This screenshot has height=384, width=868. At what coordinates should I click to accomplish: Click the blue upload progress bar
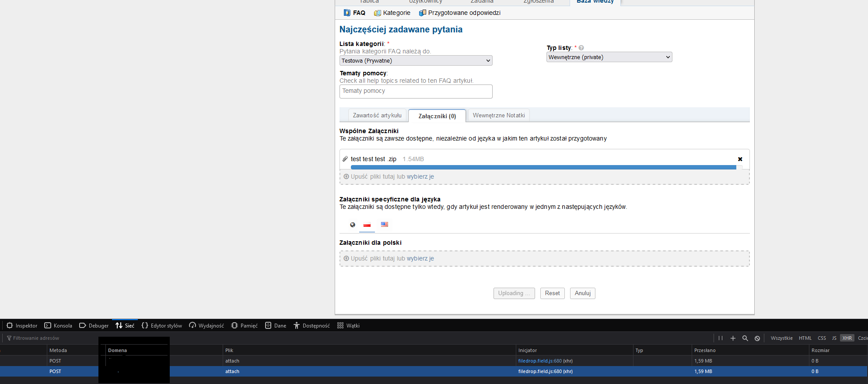(x=543, y=167)
